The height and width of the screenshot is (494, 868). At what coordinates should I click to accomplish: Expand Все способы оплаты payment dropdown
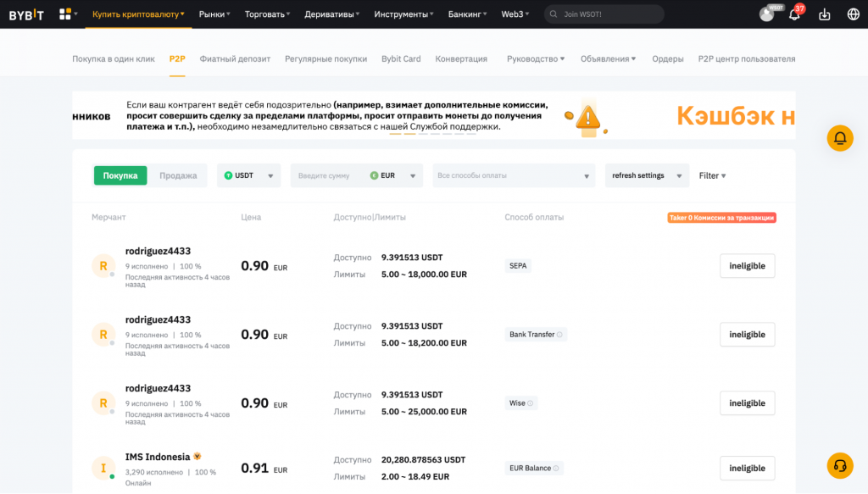[514, 175]
